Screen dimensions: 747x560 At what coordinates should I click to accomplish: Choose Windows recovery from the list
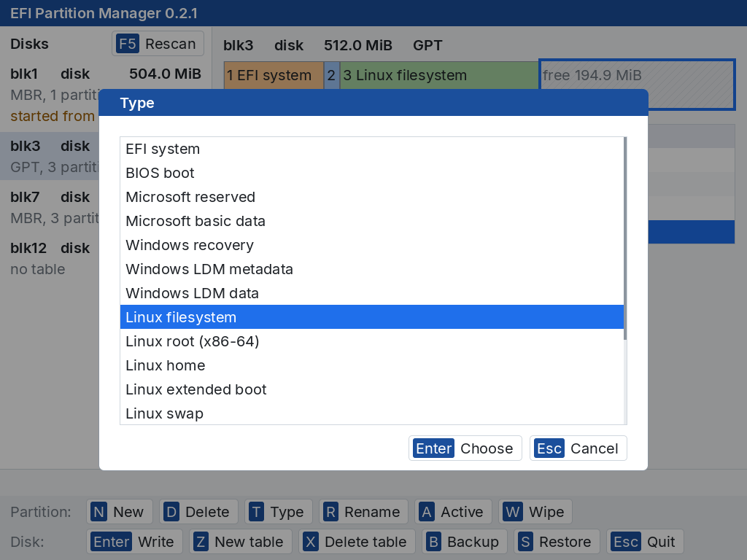371,245
